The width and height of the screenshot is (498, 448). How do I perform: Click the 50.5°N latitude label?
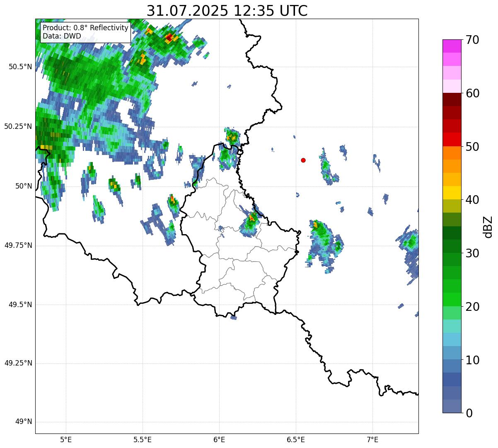tap(20, 67)
